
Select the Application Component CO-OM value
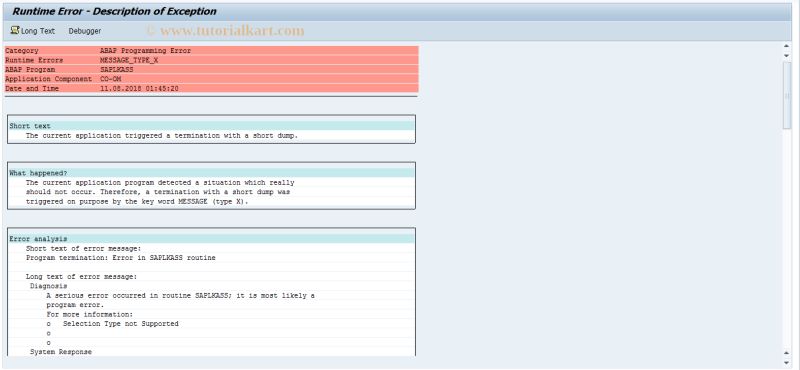[x=111, y=79]
